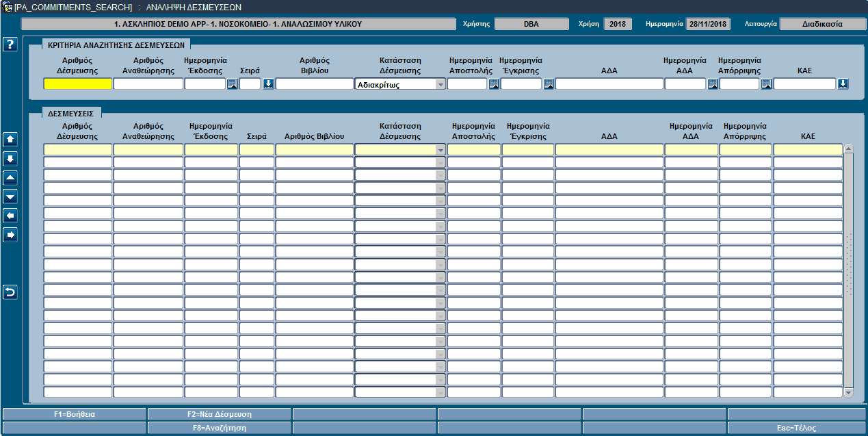Open value list for Σειρά criterion
This screenshot has width=868, height=436.
tap(268, 84)
